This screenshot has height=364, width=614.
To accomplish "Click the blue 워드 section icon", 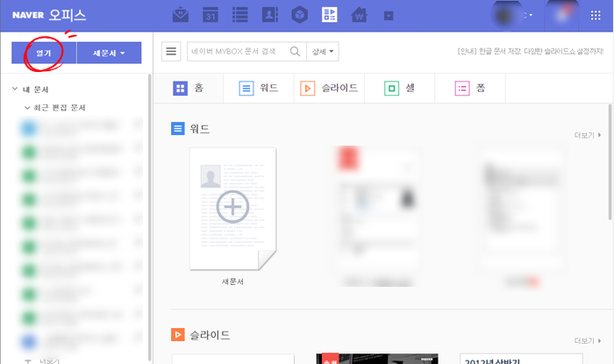I will 178,128.
